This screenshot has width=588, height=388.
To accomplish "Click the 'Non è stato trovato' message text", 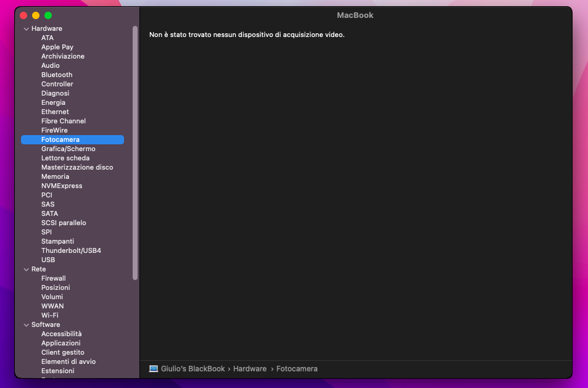I will coord(247,35).
